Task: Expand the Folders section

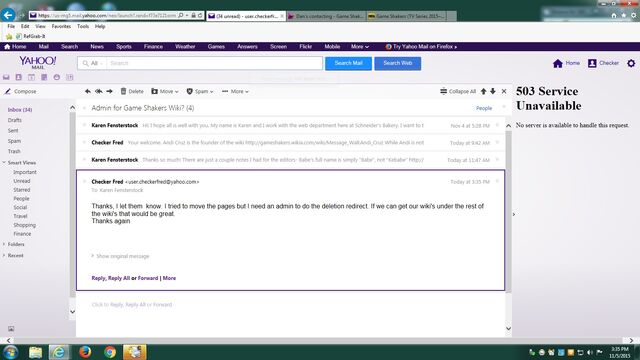Action: 4,244
